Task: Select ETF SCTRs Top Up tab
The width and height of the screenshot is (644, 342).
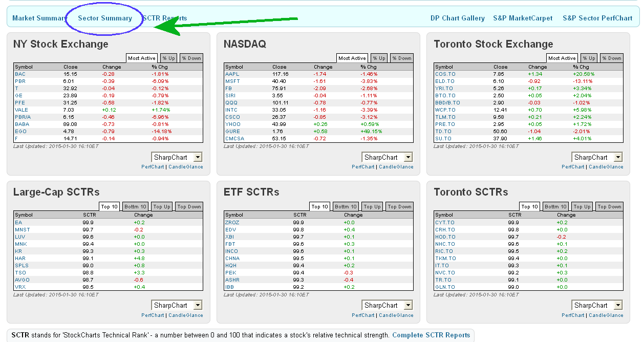Action: pyautogui.click(x=372, y=206)
